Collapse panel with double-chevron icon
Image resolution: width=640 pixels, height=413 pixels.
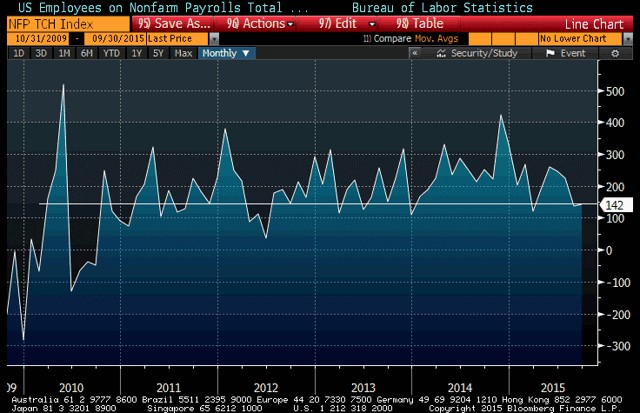tap(415, 53)
